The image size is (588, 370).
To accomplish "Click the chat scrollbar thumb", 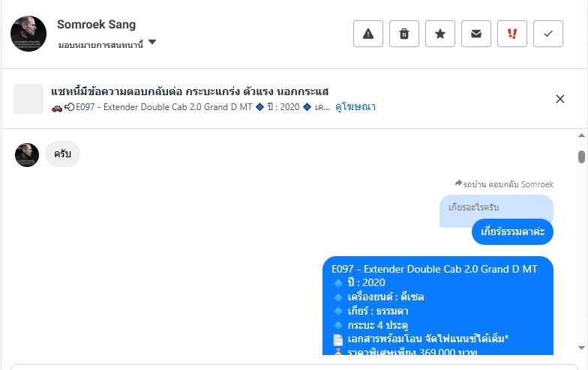I will 581,157.
